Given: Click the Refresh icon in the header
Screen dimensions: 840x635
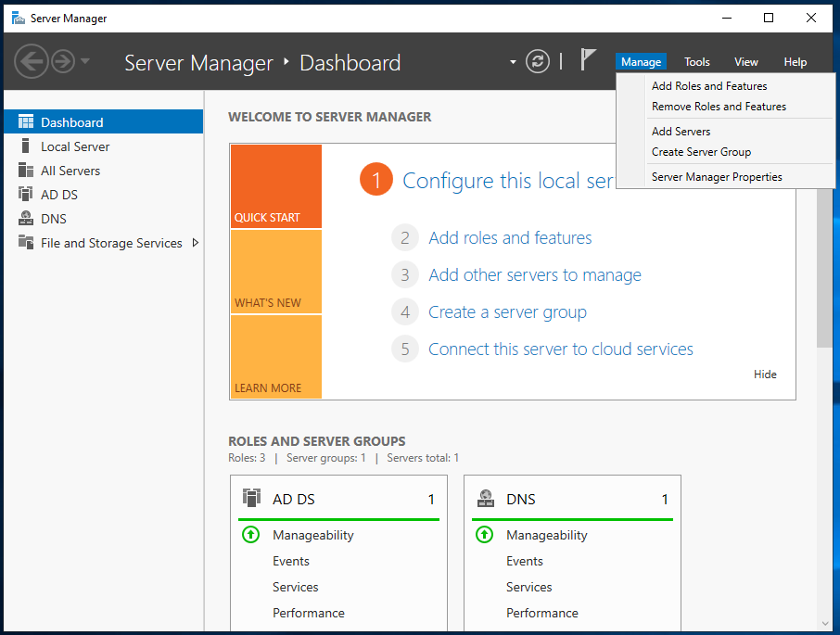Looking at the screenshot, I should click(538, 61).
